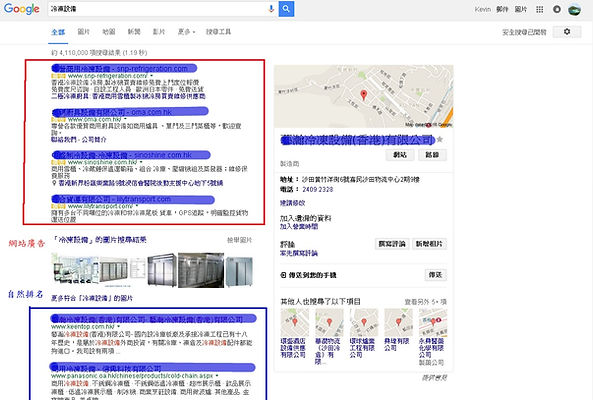Select the 全部 results tab
Image resolution: width=593 pixels, height=400 pixels.
(58, 32)
